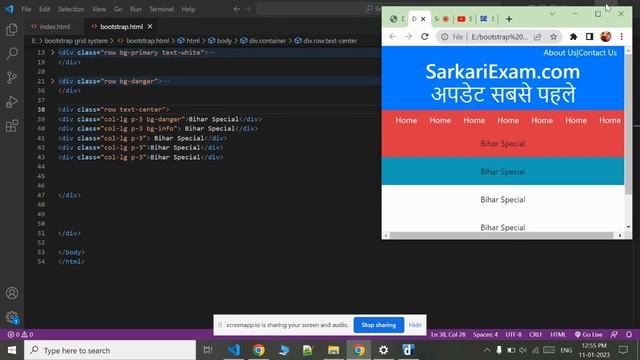Switch to index.html editor tab

(x=54, y=27)
